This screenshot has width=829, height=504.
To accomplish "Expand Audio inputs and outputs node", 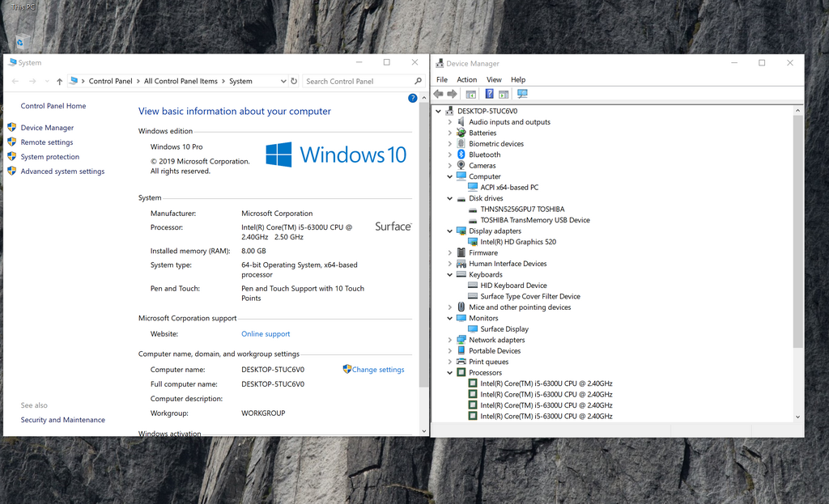I will pos(450,122).
